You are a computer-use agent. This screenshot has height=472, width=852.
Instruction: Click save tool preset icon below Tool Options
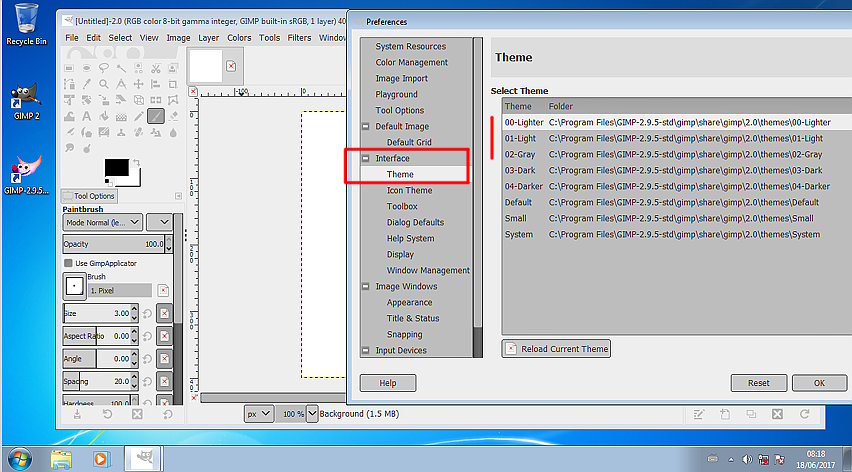pyautogui.click(x=77, y=414)
